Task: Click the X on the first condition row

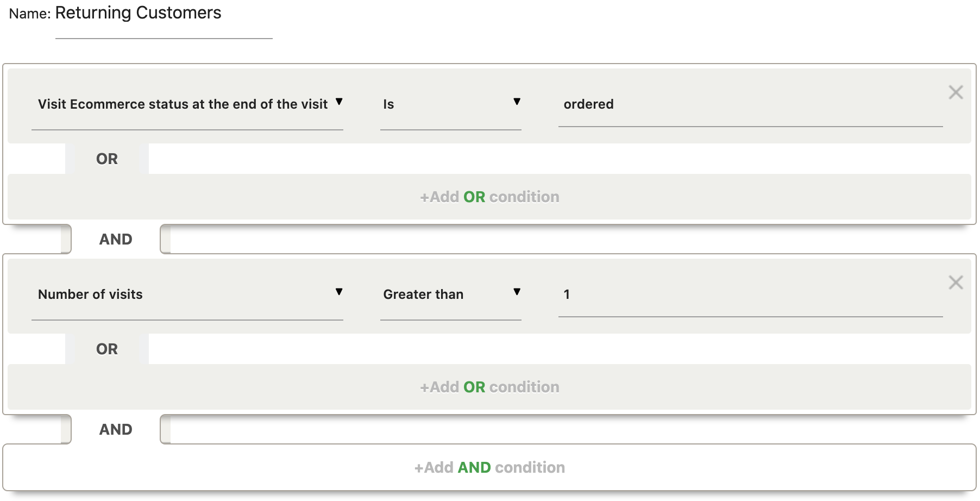Action: (957, 93)
